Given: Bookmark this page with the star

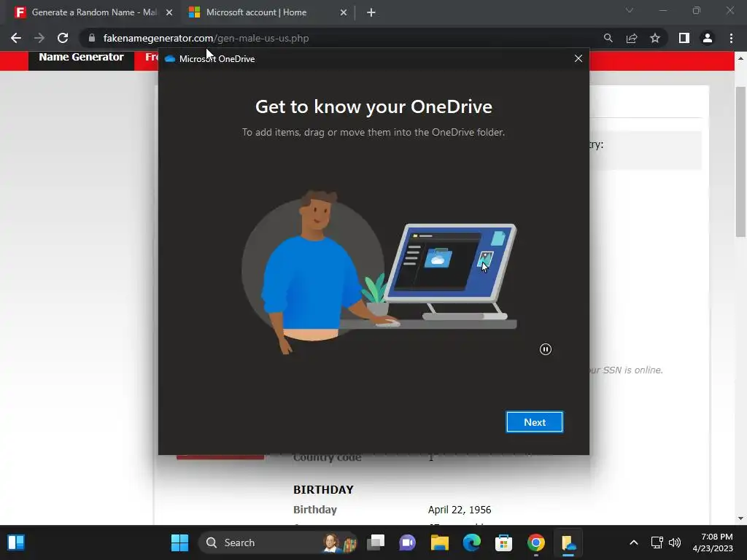Looking at the screenshot, I should pos(655,38).
